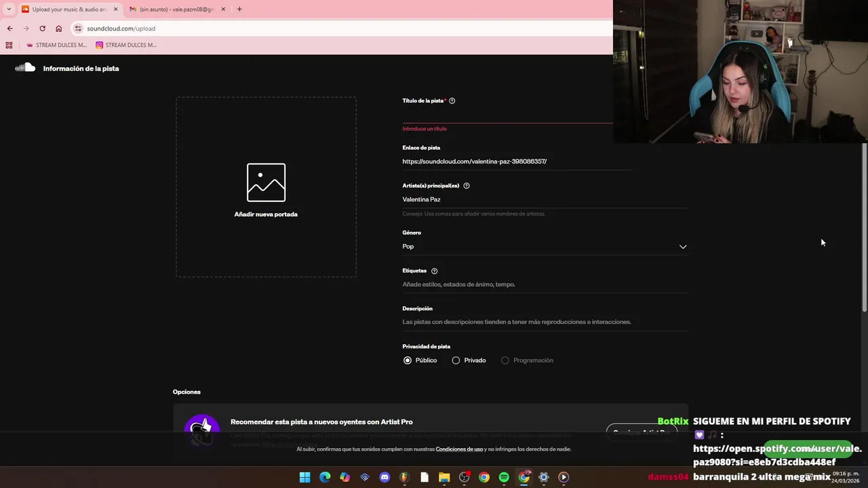The image size is (868, 488).
Task: Click help icon beside Etiquetas label
Action: pos(434,271)
